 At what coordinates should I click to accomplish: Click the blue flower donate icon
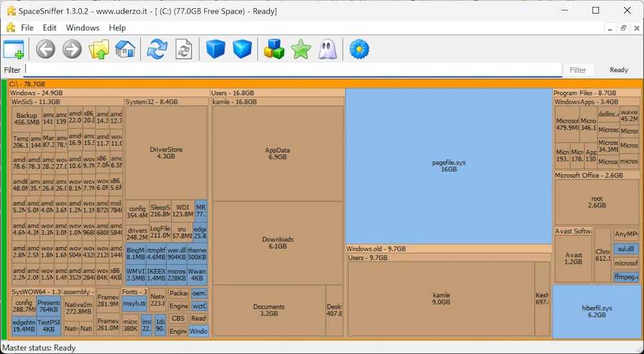tap(359, 49)
